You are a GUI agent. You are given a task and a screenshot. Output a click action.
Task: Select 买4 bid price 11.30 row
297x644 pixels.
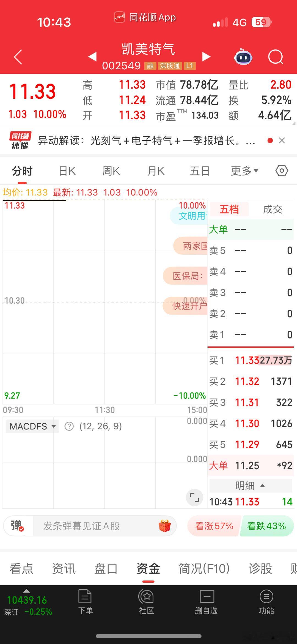point(251,423)
